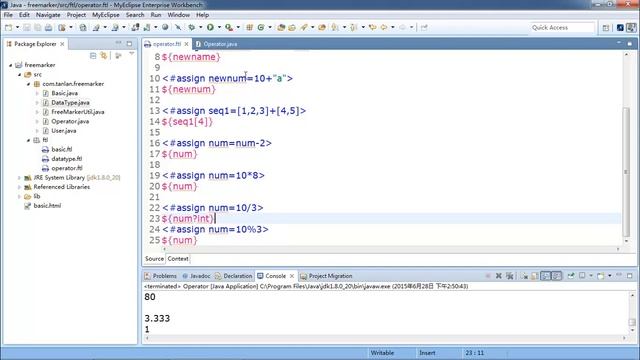Click the Pin Console icon

pos(571,276)
